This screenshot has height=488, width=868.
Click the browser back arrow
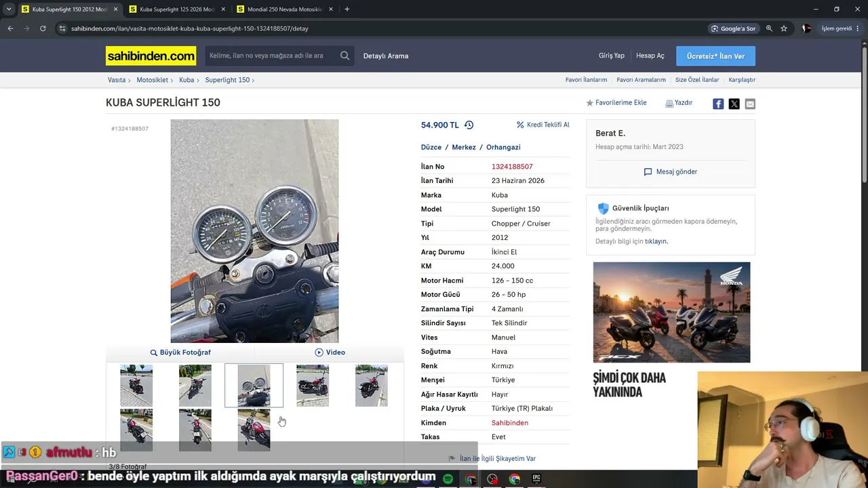click(x=10, y=28)
